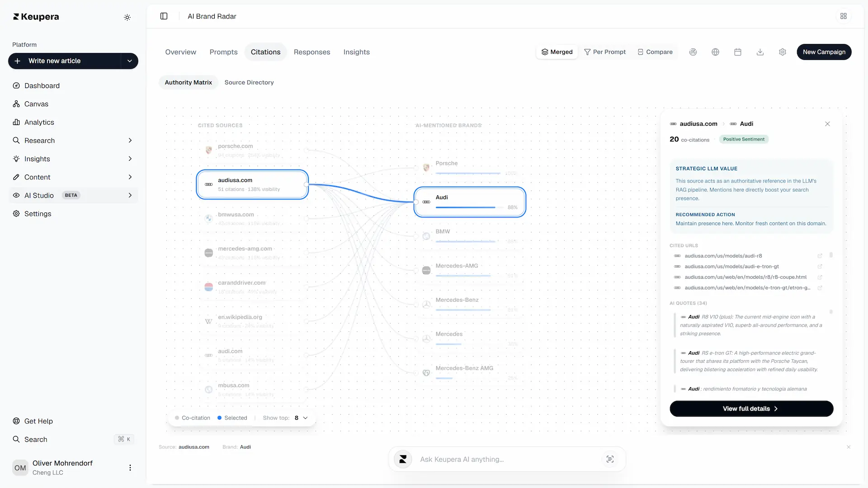This screenshot has width=868, height=488.
Task: Click the AI quotes list scrollbar
Action: 831,312
